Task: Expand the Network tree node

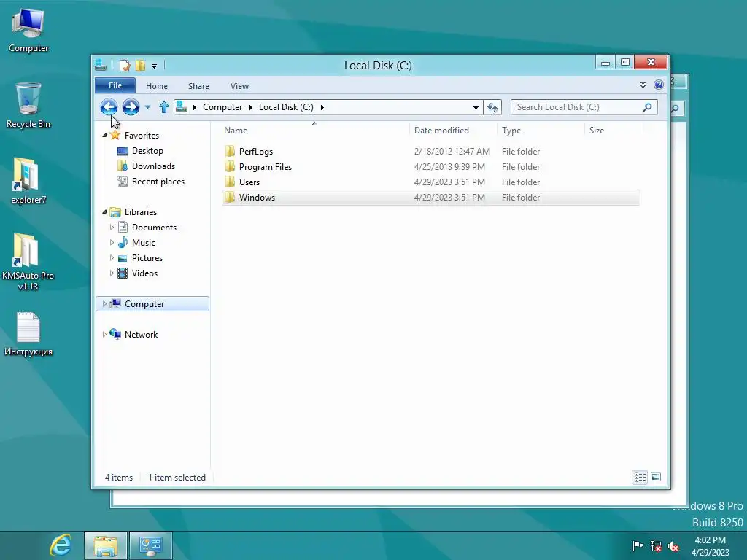Action: (x=104, y=334)
